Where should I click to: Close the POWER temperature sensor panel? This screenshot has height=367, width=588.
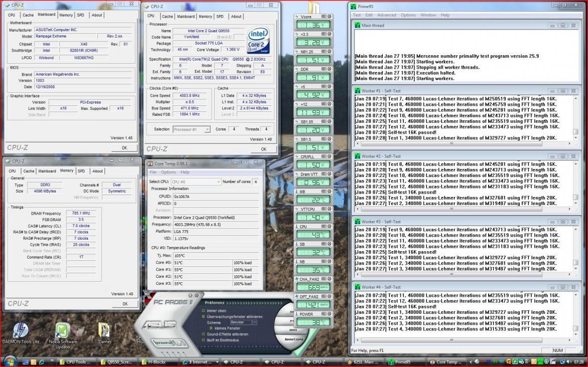click(x=329, y=314)
